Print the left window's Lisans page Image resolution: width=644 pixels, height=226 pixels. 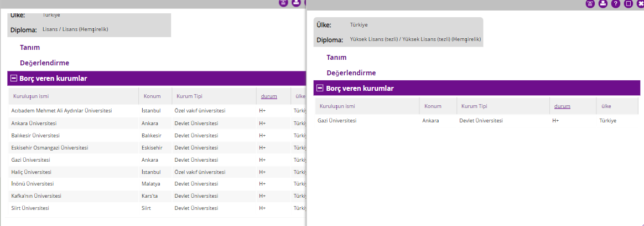click(x=295, y=2)
